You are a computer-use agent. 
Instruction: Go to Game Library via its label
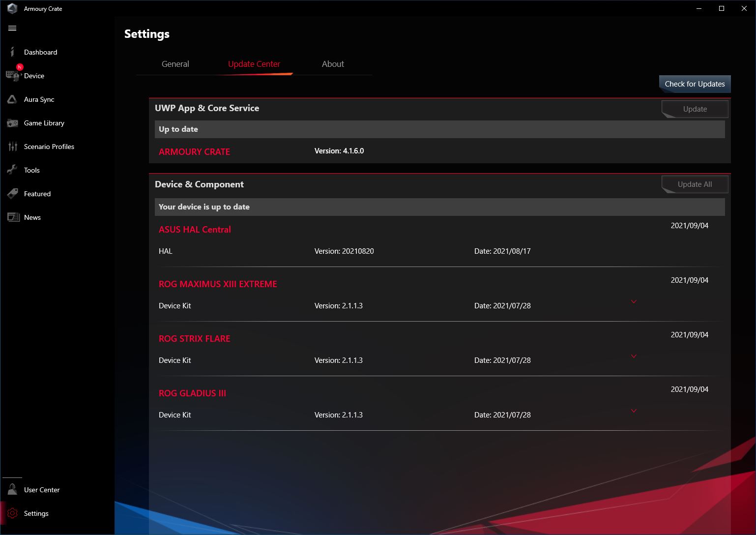(44, 123)
